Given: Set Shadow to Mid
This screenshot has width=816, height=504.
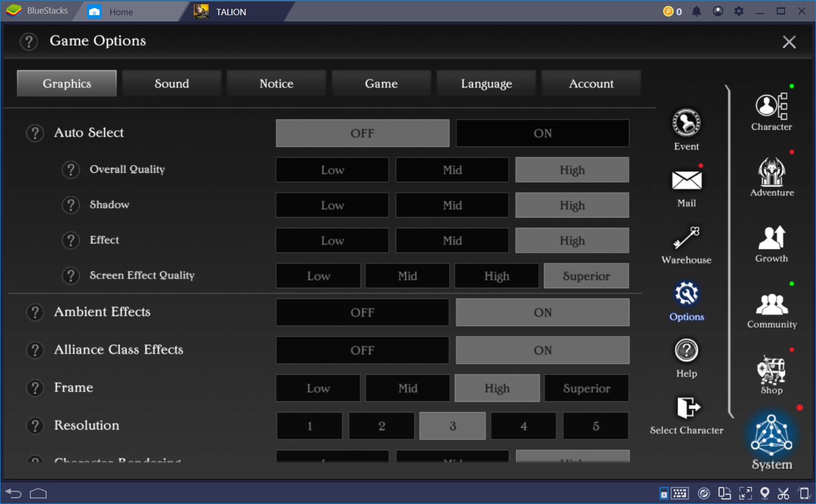Looking at the screenshot, I should pos(453,205).
